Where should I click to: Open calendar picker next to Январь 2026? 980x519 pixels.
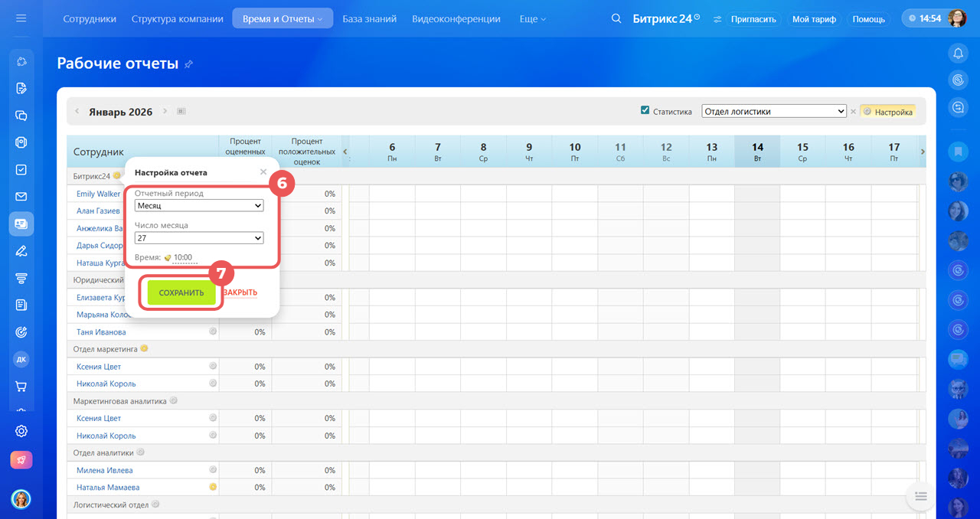pyautogui.click(x=181, y=112)
